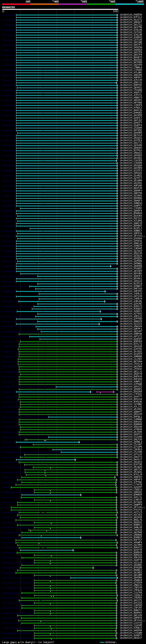The image size is (146, 644).
Task: Open hit UniRef100_Q43758
Action: pyautogui.click(x=131, y=27)
